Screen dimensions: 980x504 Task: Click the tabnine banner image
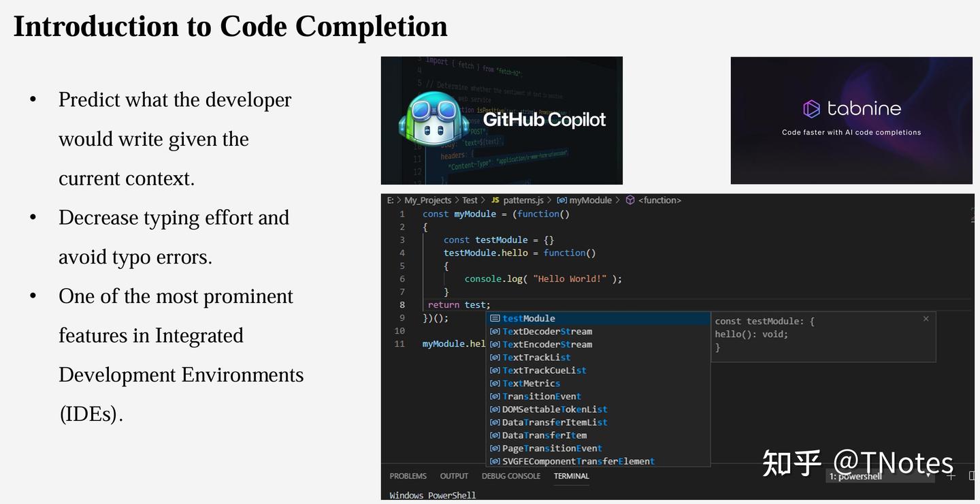[851, 121]
